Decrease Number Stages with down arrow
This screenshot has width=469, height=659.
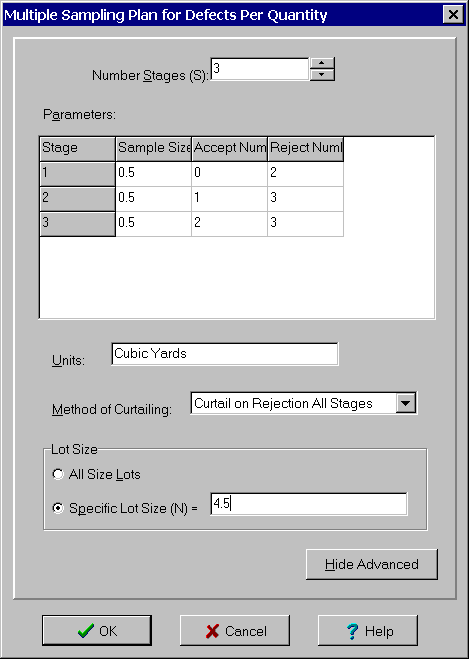tap(322, 75)
